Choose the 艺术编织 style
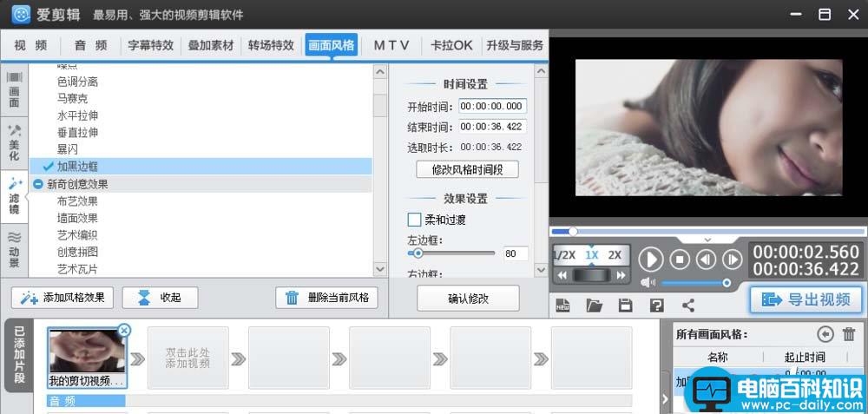Image resolution: width=868 pixels, height=414 pixels. pos(77,235)
